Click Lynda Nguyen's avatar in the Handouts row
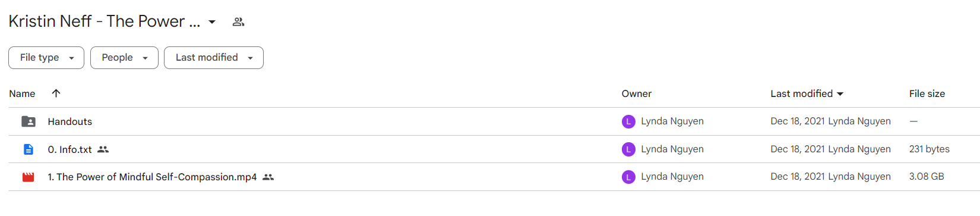 tap(628, 121)
